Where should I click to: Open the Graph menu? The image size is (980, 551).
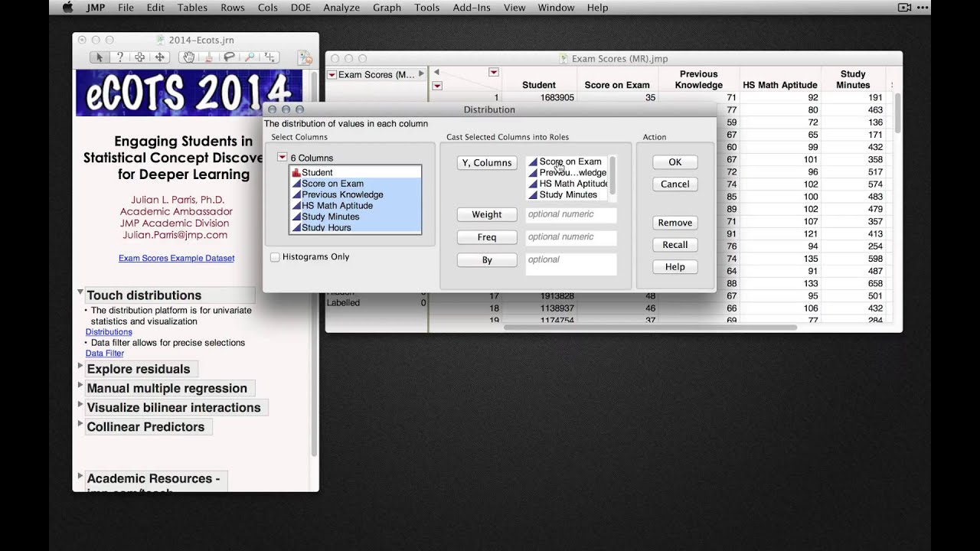[x=387, y=8]
